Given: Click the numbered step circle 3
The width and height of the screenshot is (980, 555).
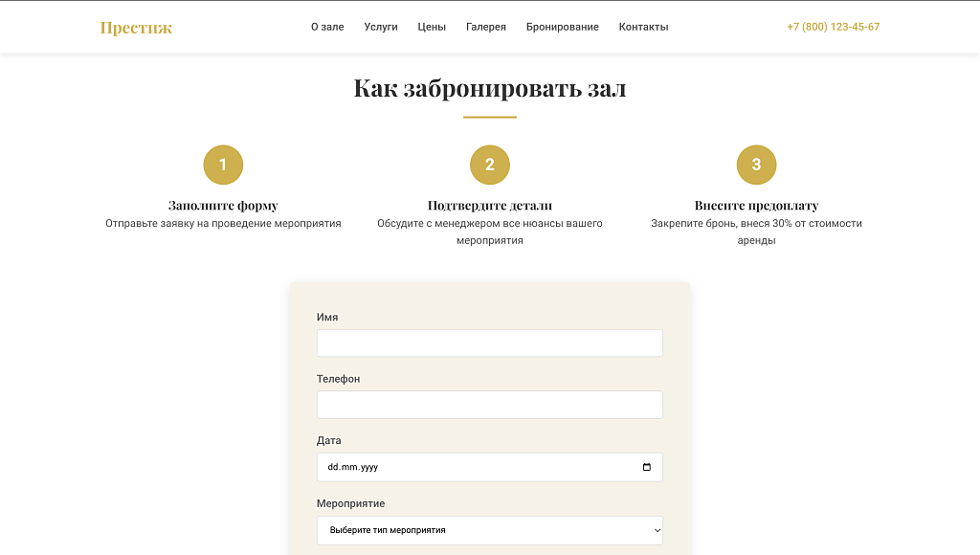Looking at the screenshot, I should coord(756,164).
